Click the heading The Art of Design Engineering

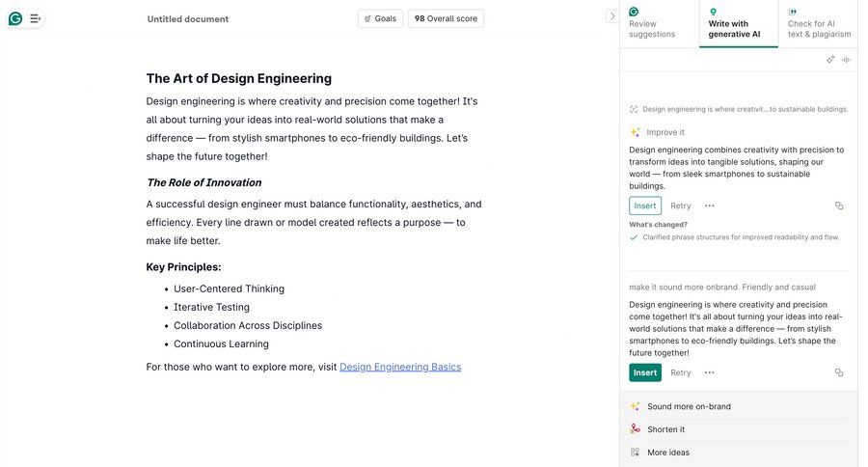point(238,79)
